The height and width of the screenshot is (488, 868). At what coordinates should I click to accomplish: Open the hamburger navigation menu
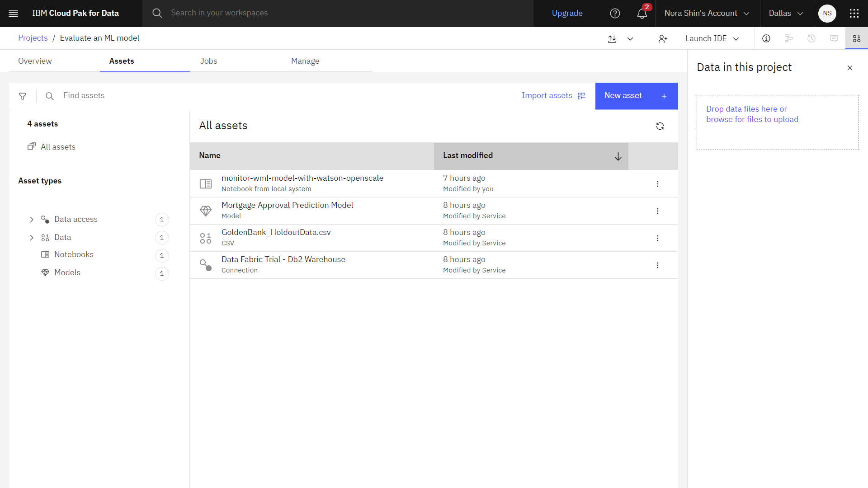(14, 14)
